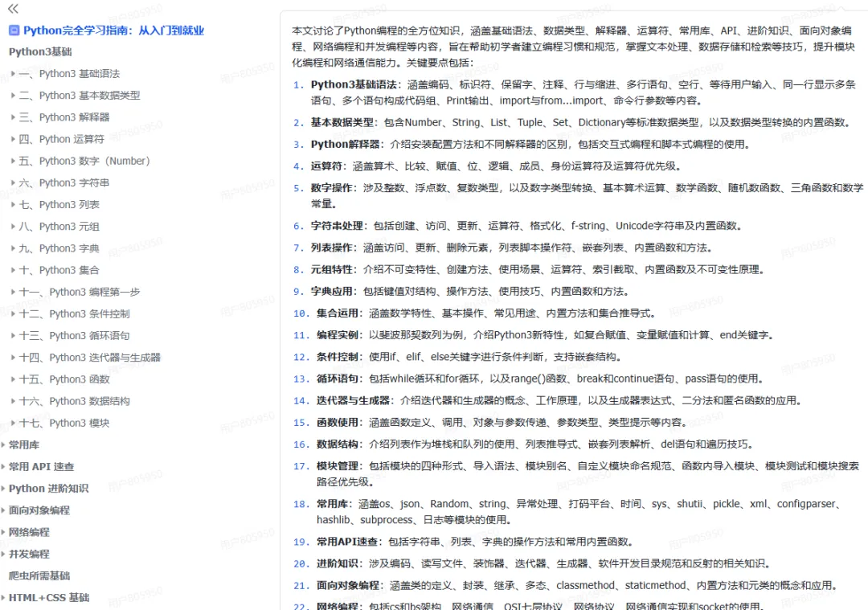The height and width of the screenshot is (610, 868).
Task: Expand arrow for Python 进阶知识 section
Action: (3, 489)
